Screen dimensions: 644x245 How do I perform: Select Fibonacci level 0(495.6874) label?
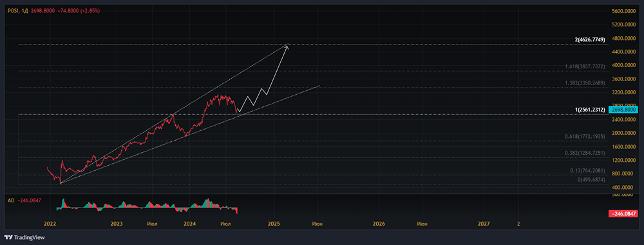(x=591, y=180)
